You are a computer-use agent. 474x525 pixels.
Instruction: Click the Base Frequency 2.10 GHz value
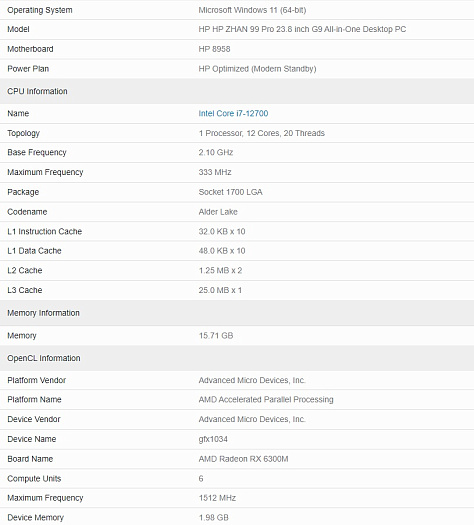(x=216, y=152)
